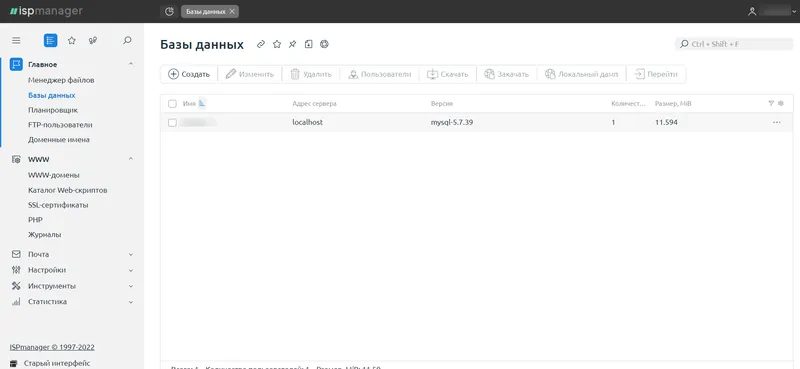Image resolution: width=800 pixels, height=369 pixels.
Task: Click the Перейти toolbar button
Action: click(x=656, y=74)
